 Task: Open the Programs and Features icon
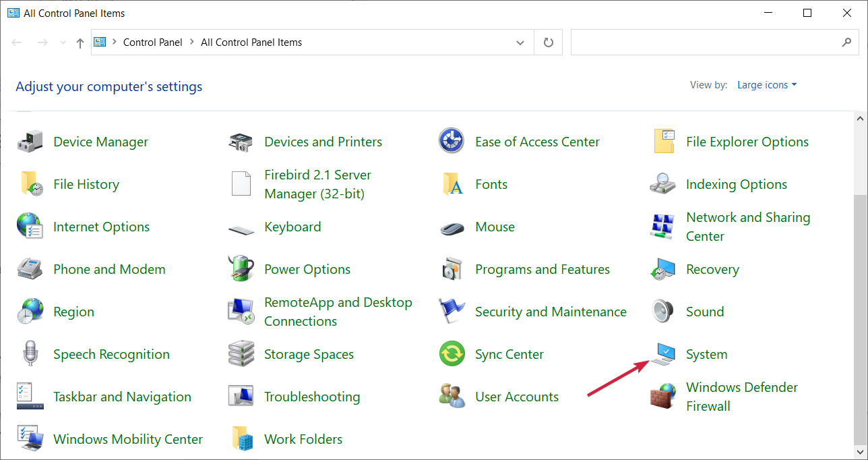click(x=452, y=269)
